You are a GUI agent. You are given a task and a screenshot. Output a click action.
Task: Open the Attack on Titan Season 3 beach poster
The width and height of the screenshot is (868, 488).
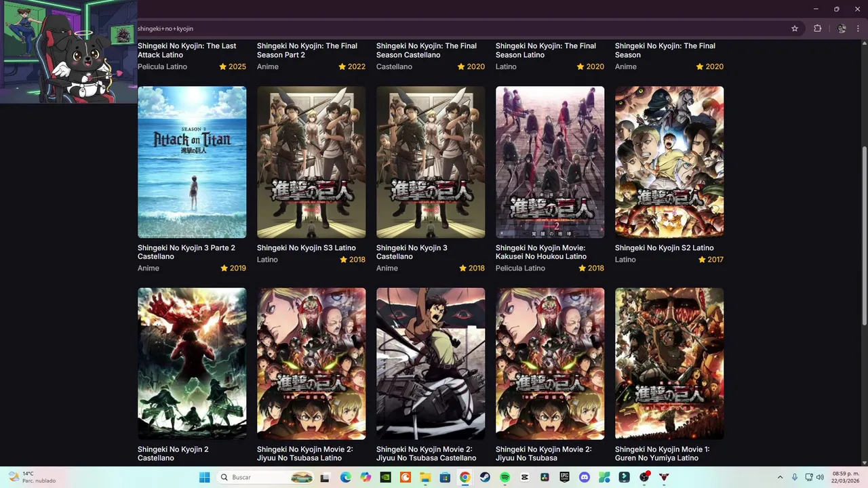pos(192,162)
